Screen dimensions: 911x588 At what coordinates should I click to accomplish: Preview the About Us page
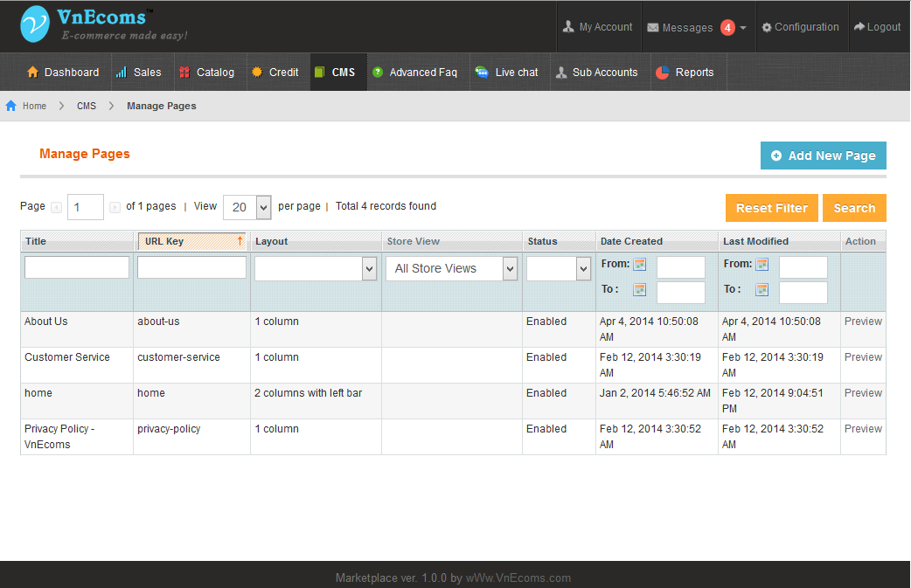click(863, 321)
